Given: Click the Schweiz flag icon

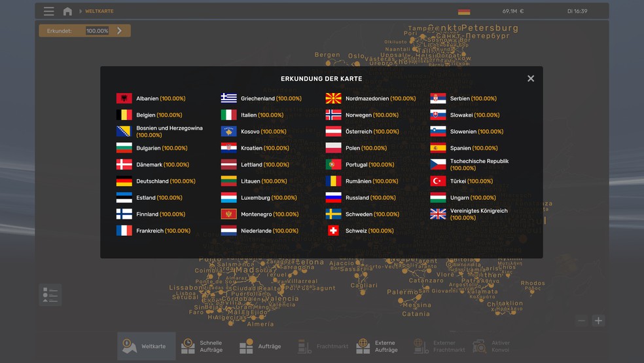Looking at the screenshot, I should click(333, 231).
